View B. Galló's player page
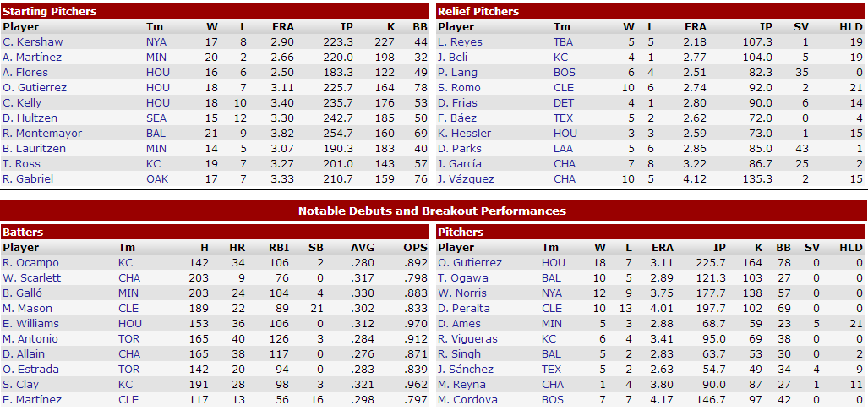 [x=27, y=293]
